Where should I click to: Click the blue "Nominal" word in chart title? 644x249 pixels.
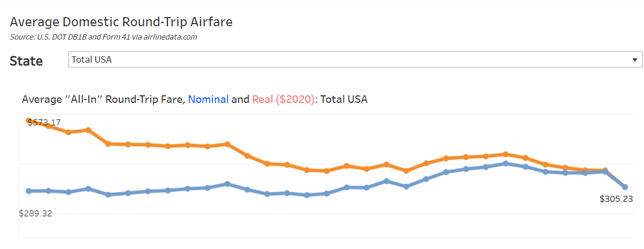[208, 99]
